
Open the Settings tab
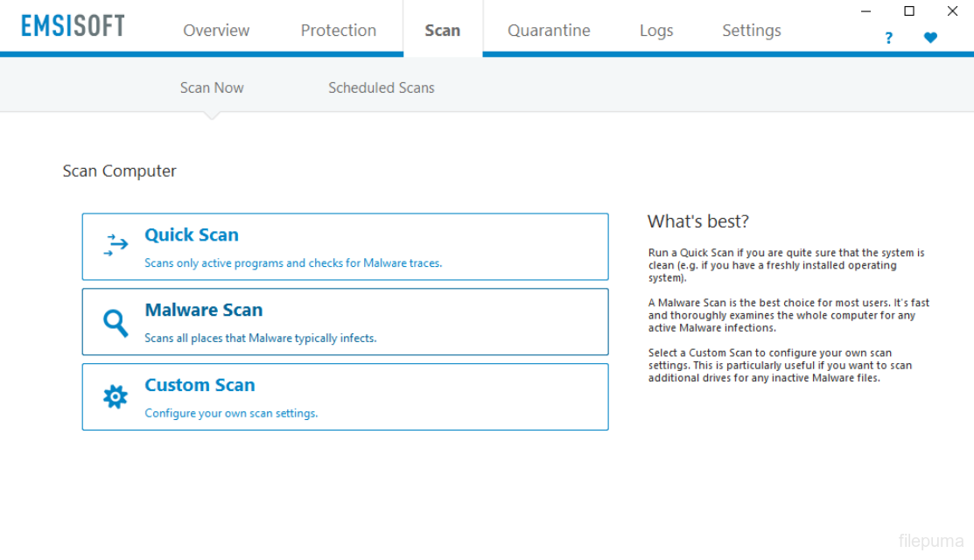point(751,31)
